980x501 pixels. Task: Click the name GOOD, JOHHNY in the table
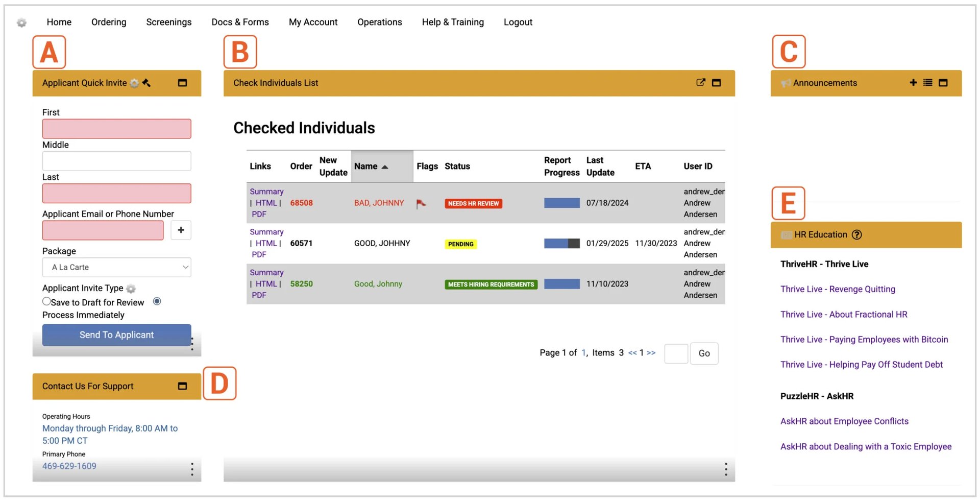(x=382, y=244)
